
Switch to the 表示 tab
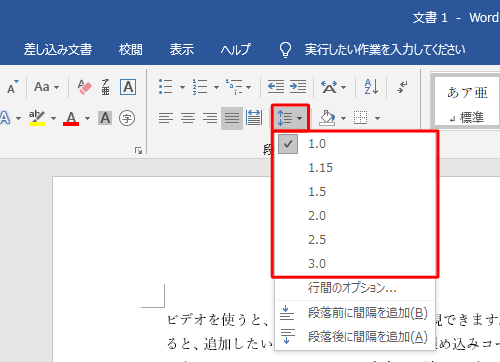[x=182, y=49]
